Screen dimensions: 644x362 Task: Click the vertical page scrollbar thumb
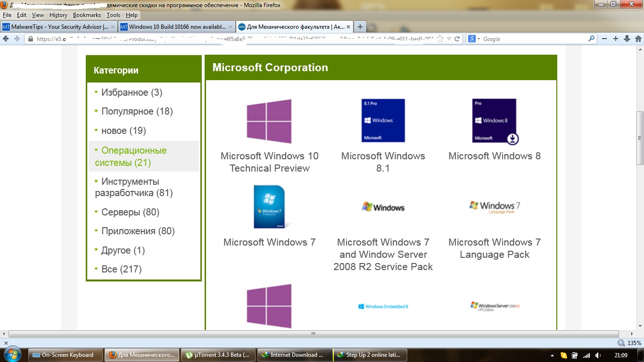(x=640, y=138)
